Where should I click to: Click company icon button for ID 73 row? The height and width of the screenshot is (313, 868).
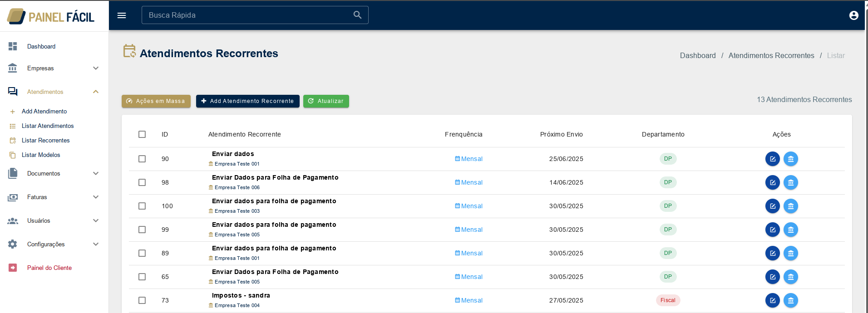point(791,300)
